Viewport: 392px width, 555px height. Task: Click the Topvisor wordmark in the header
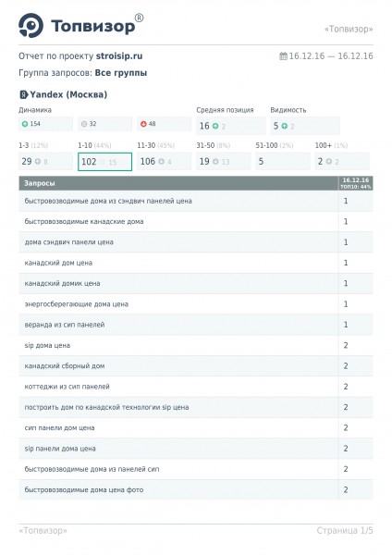point(92,26)
